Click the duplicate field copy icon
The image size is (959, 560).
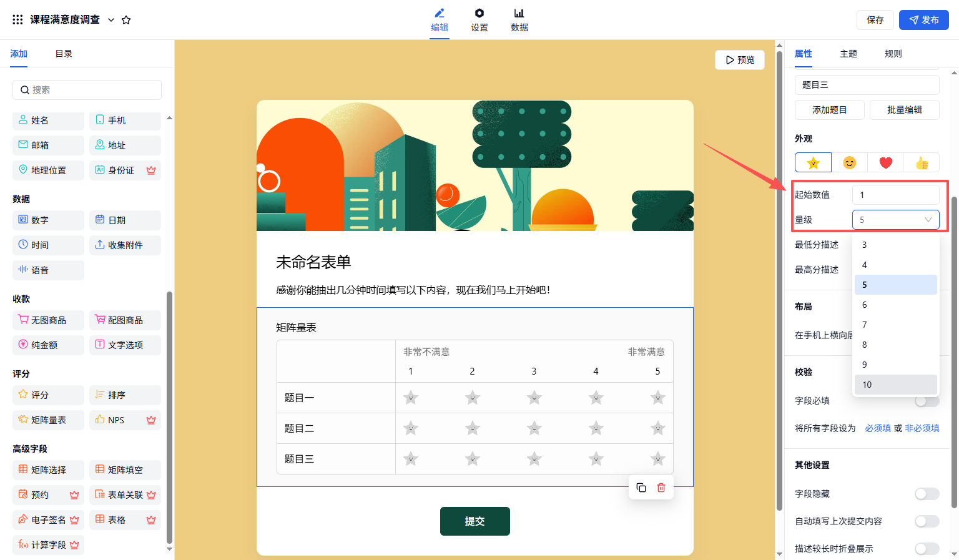641,488
